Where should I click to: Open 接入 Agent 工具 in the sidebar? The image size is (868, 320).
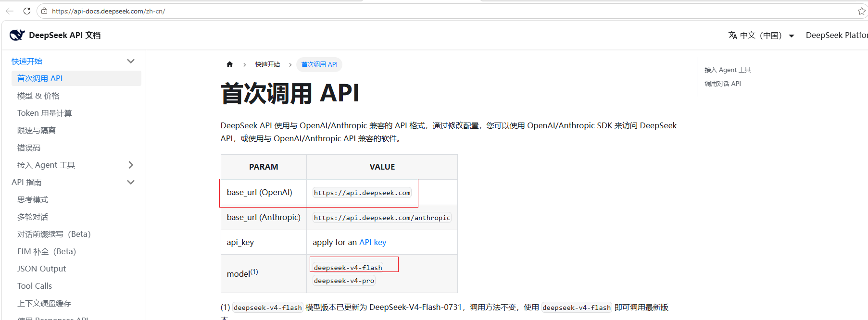click(x=46, y=165)
